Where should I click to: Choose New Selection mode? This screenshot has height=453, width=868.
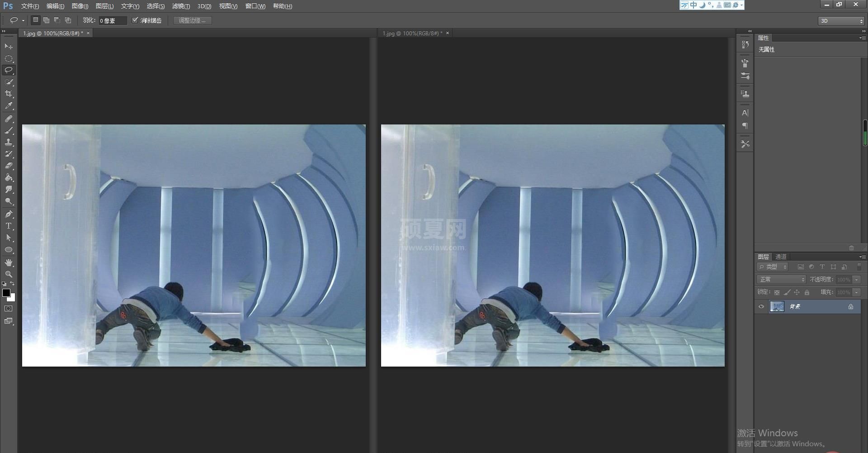point(35,20)
